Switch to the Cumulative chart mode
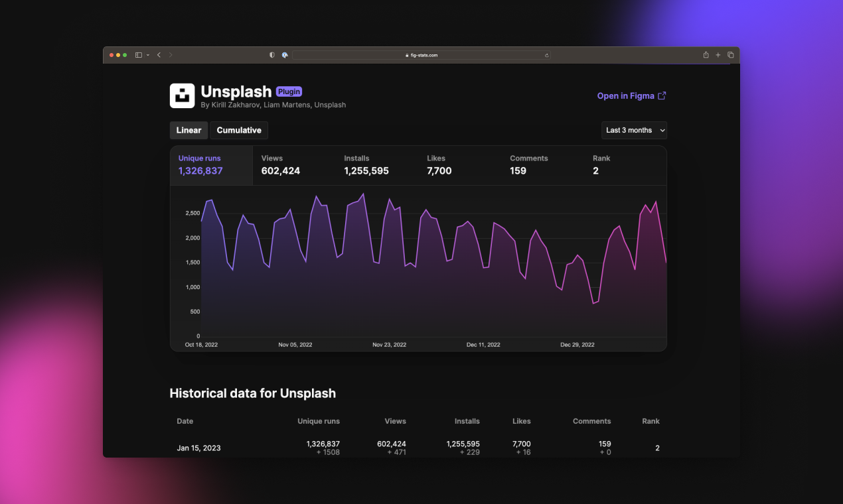The width and height of the screenshot is (843, 504). click(239, 130)
